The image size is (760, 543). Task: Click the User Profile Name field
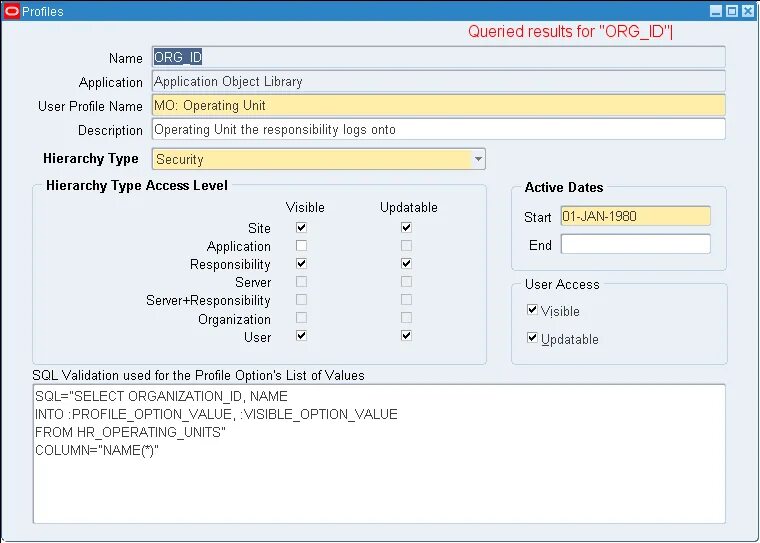pos(439,105)
